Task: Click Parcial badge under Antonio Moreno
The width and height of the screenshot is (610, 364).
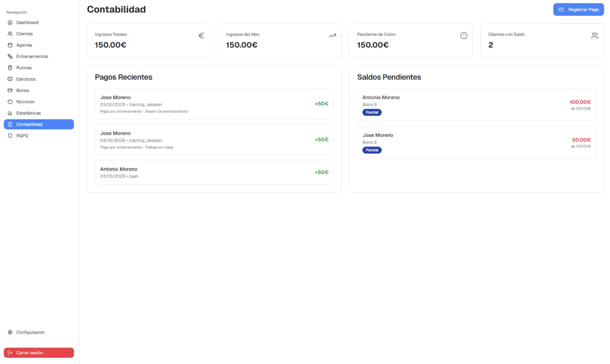Action: (x=372, y=112)
